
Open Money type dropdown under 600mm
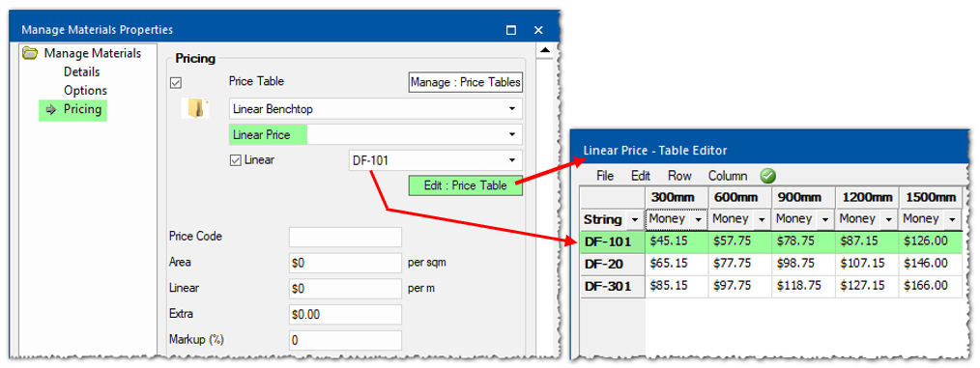[x=763, y=220]
